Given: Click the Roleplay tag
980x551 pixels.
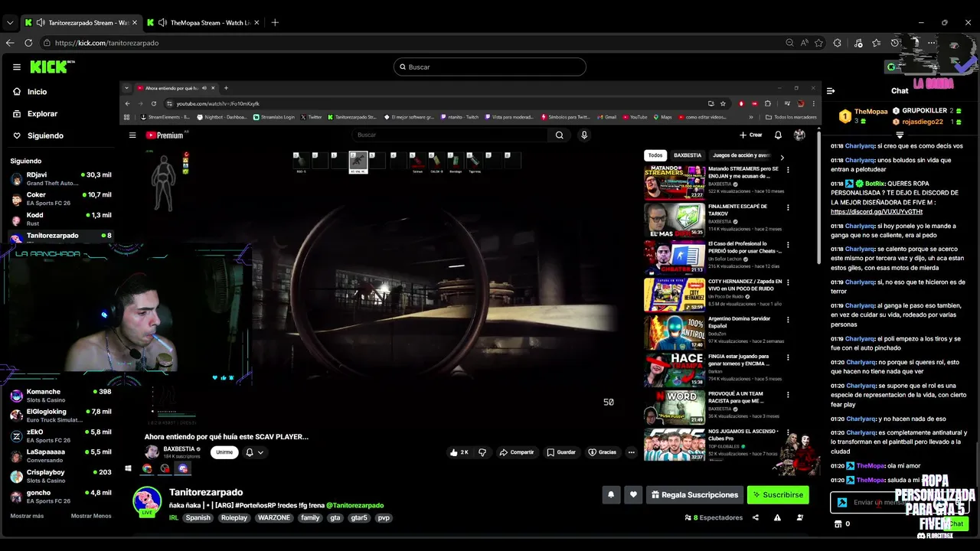Looking at the screenshot, I should 234,517.
